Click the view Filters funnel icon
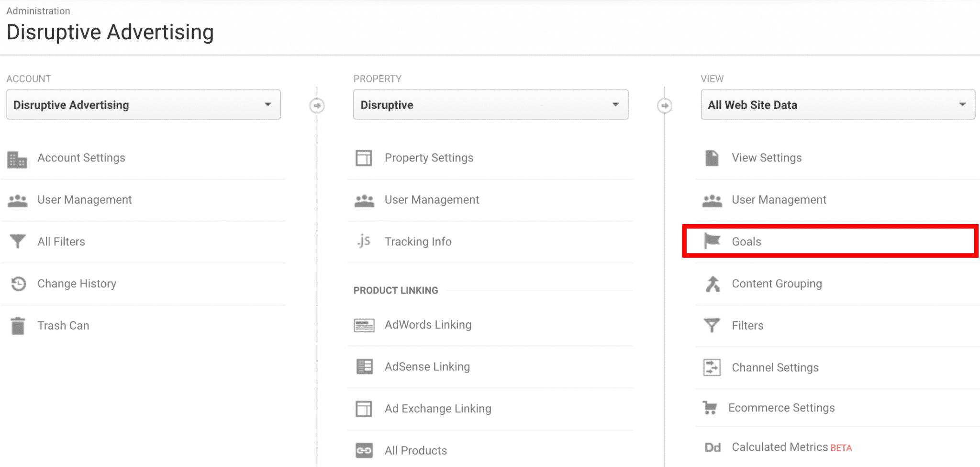This screenshot has width=980, height=467. coord(712,326)
